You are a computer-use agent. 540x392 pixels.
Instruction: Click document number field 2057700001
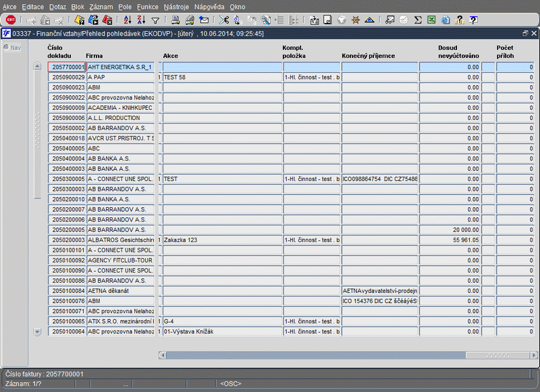click(x=67, y=67)
